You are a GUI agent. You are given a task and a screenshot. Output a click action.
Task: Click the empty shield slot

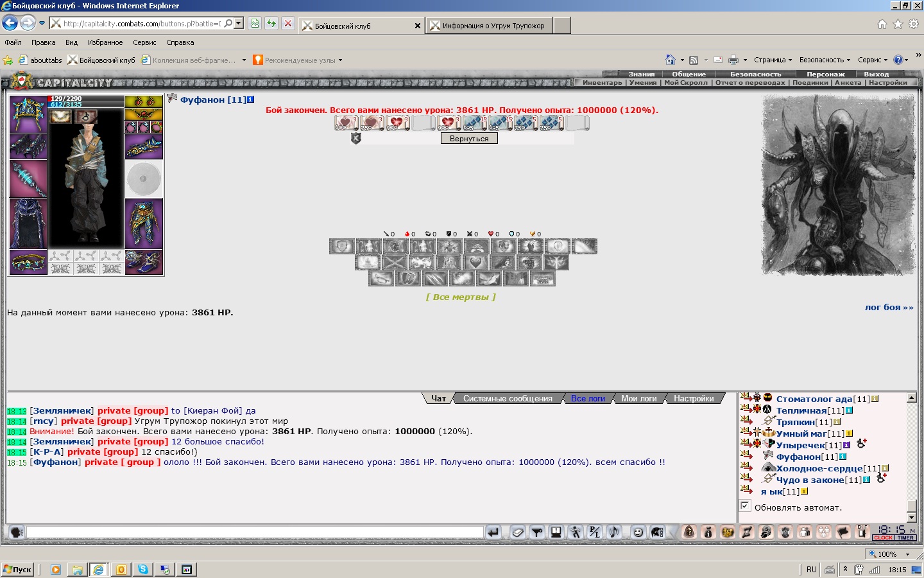pos(144,179)
